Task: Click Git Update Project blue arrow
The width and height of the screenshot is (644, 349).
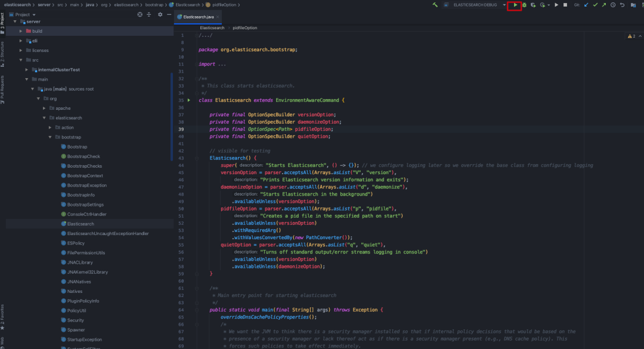Action: point(586,5)
